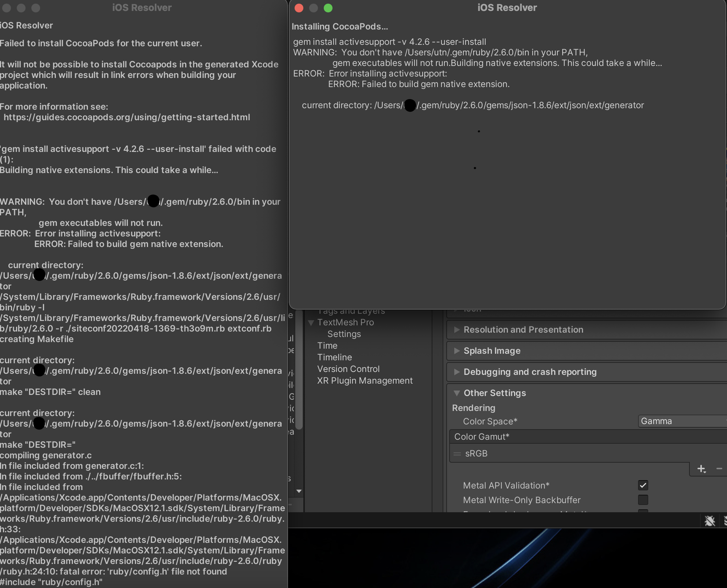Click the plus icon under the Color Gamut list
Image resolution: width=727 pixels, height=588 pixels.
pos(702,469)
